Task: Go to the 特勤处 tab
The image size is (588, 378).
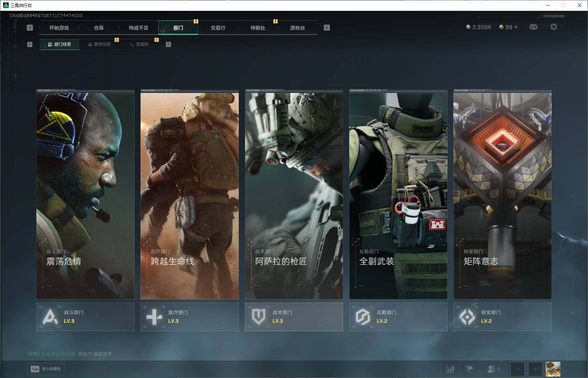Action: [258, 28]
